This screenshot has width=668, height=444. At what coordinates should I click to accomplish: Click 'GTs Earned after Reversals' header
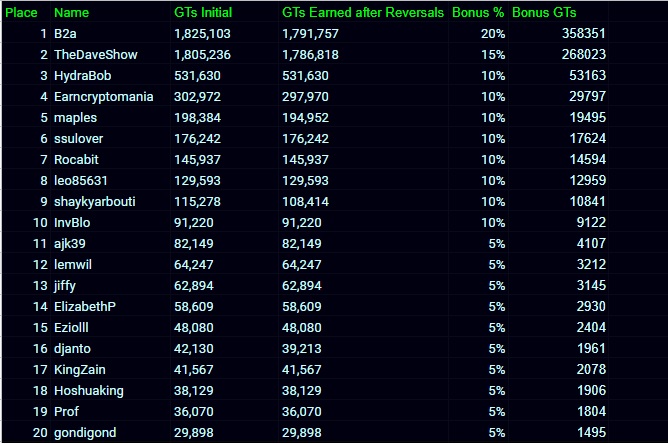point(363,12)
